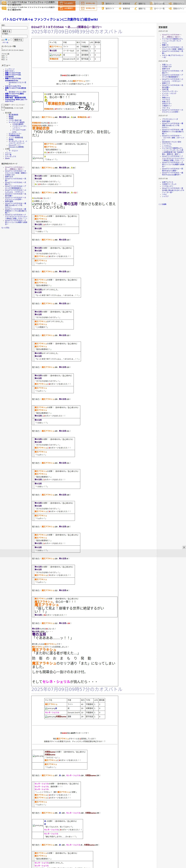Click the orange wiki新規作成 button in lower header
186x868 pixels.
(x=67, y=8)
